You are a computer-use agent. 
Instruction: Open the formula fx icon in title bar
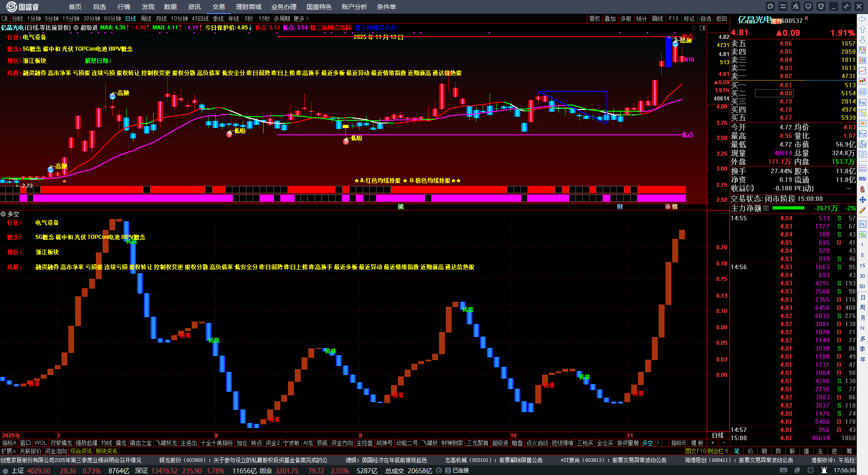coord(795,6)
